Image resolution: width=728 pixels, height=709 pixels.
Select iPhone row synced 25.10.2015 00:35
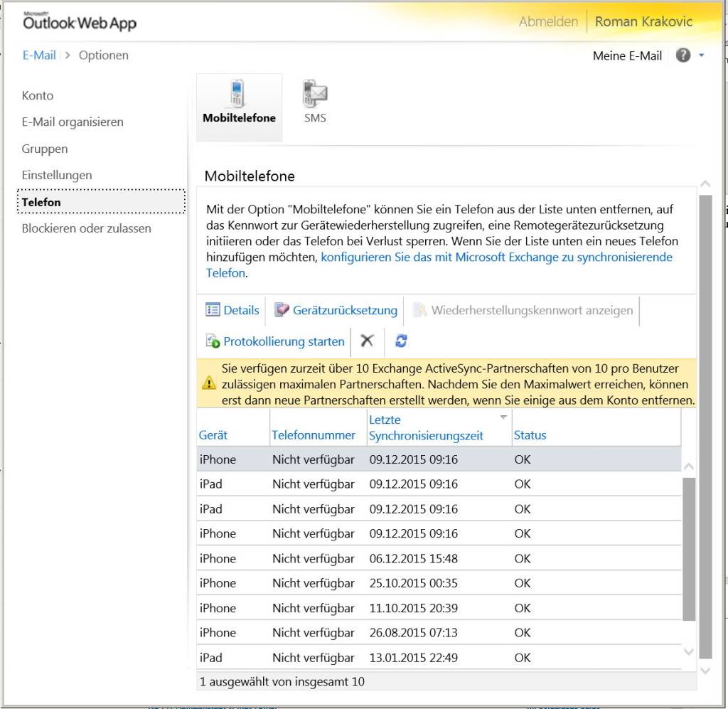coord(439,583)
